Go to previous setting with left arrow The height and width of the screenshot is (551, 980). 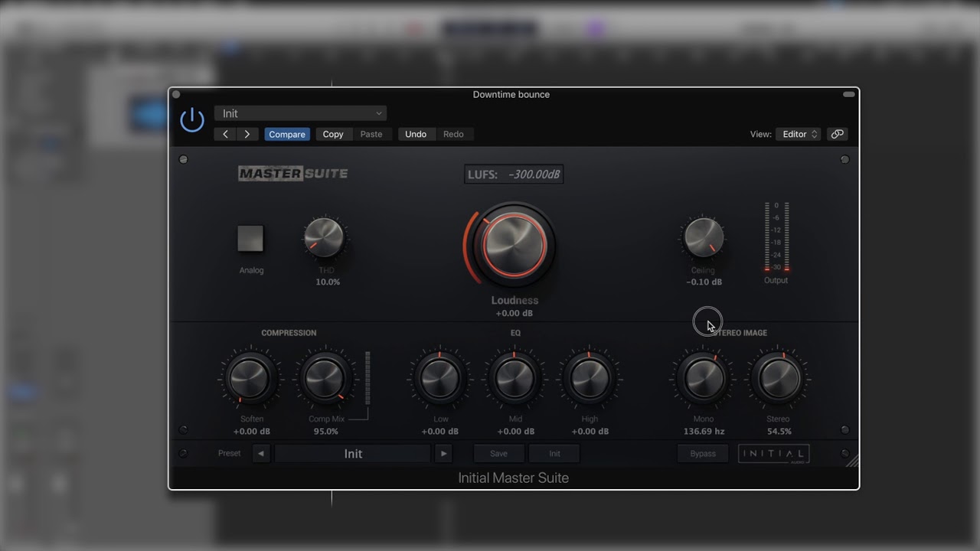225,134
